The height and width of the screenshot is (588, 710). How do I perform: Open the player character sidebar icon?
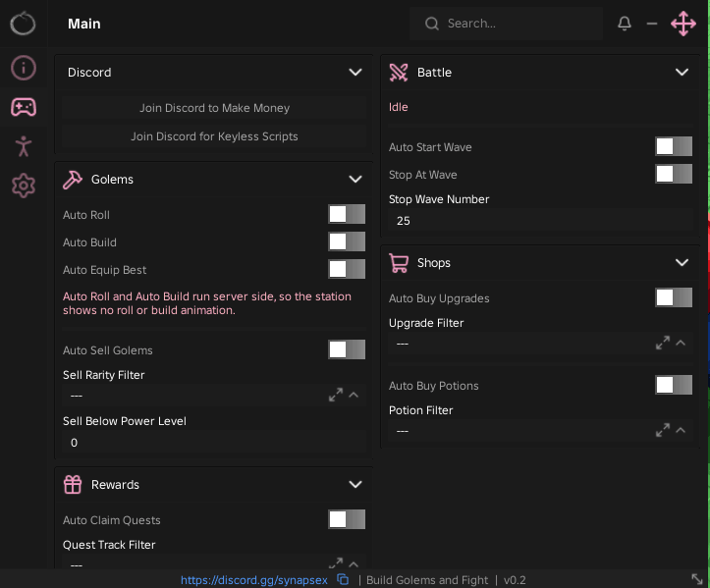(x=24, y=146)
